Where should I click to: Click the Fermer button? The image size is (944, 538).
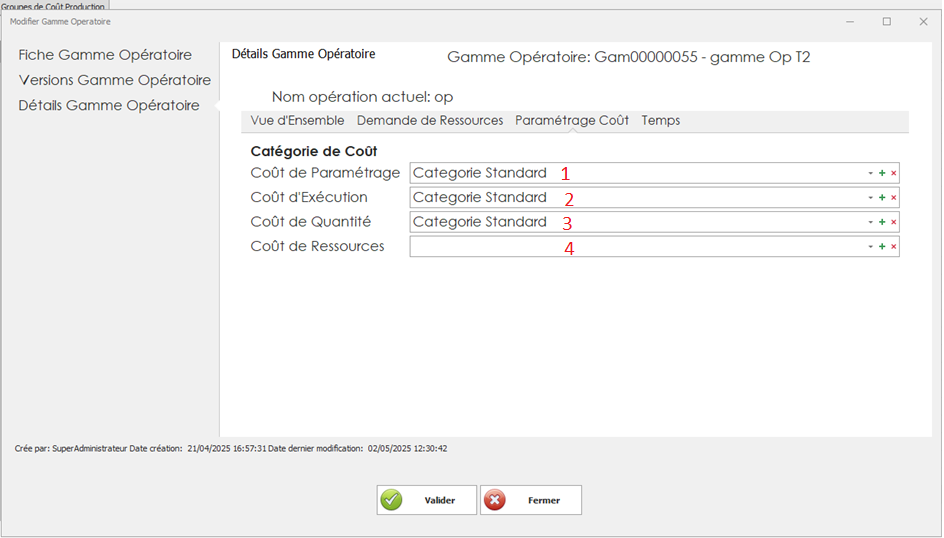531,500
